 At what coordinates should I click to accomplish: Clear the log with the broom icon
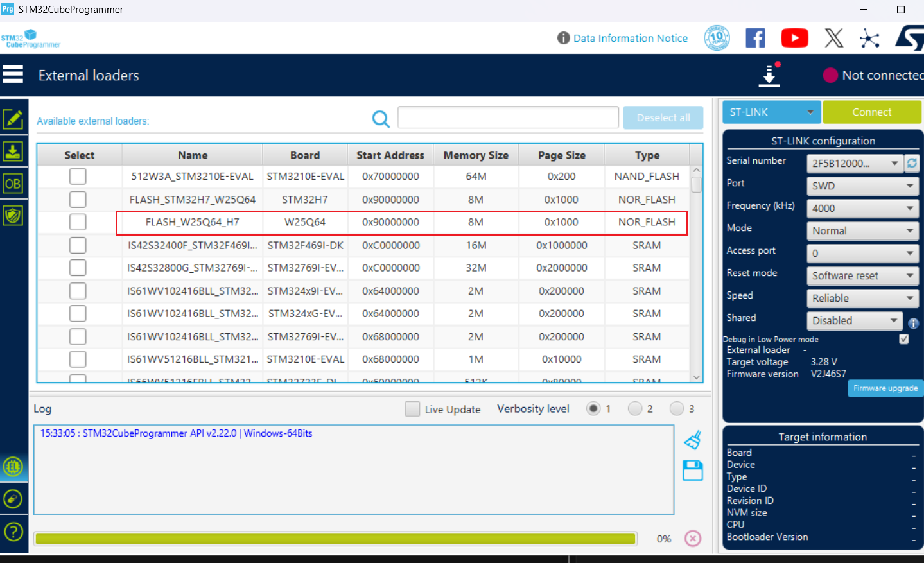pyautogui.click(x=692, y=440)
